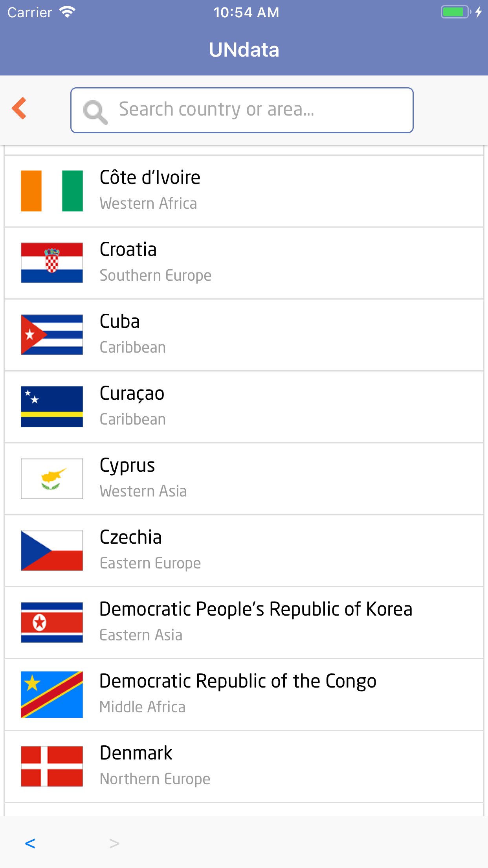Go forward with bottom right arrow
The image size is (488, 868).
pyautogui.click(x=114, y=843)
